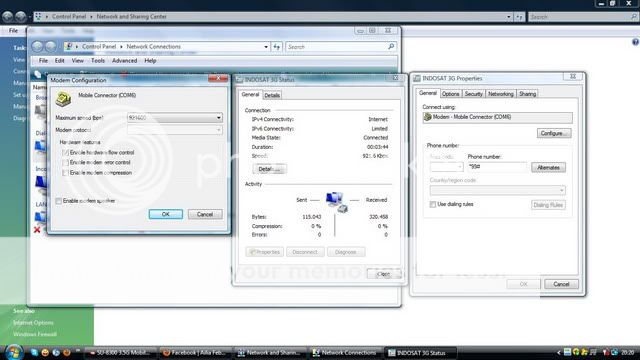The image size is (640, 360).
Task: Enable modem error control checkbox
Action: click(65, 162)
